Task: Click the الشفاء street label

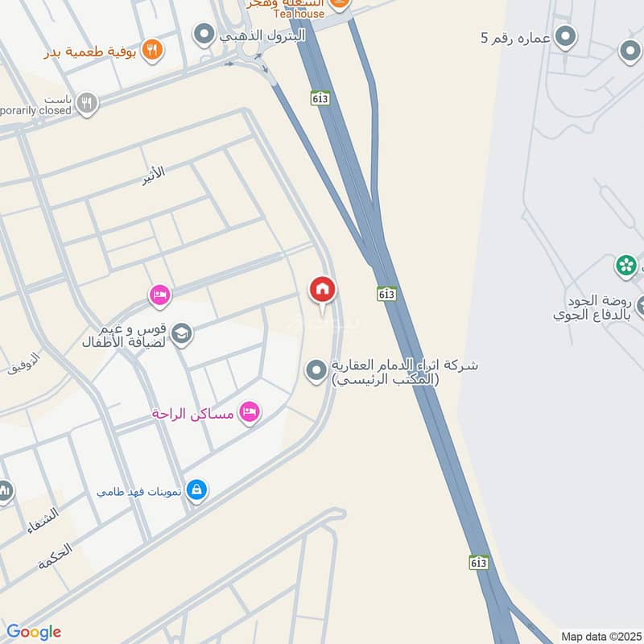Action: point(43,520)
